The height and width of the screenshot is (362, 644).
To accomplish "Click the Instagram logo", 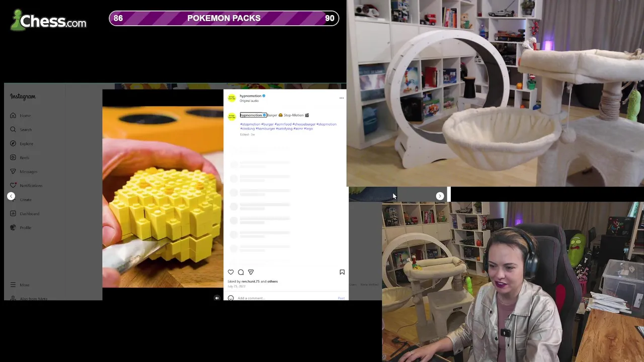I will 23,97.
